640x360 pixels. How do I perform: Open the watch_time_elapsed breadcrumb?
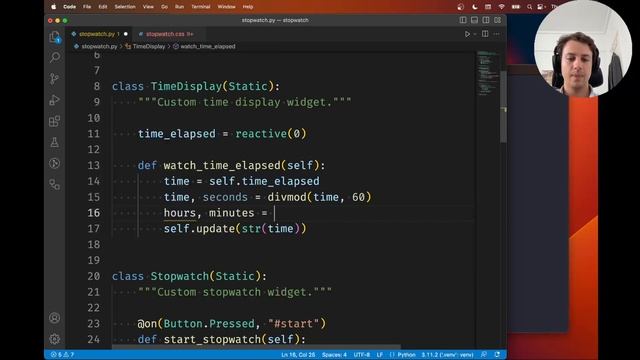click(208, 47)
